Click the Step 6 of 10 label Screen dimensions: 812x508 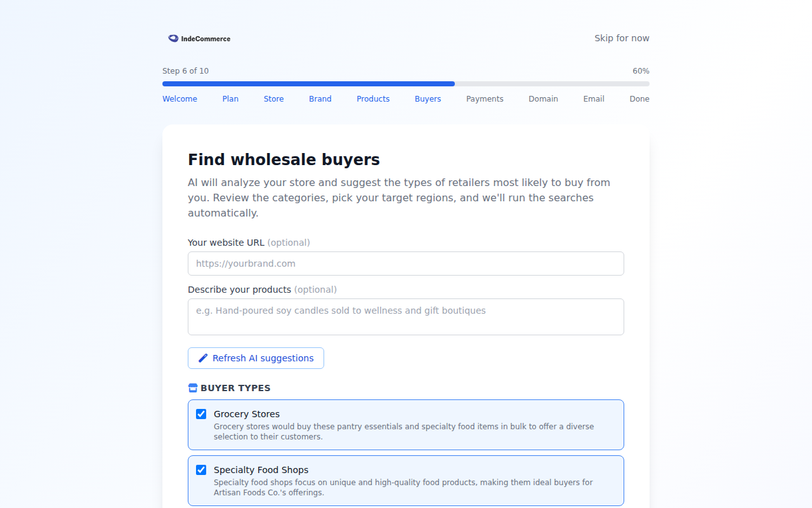(185, 71)
